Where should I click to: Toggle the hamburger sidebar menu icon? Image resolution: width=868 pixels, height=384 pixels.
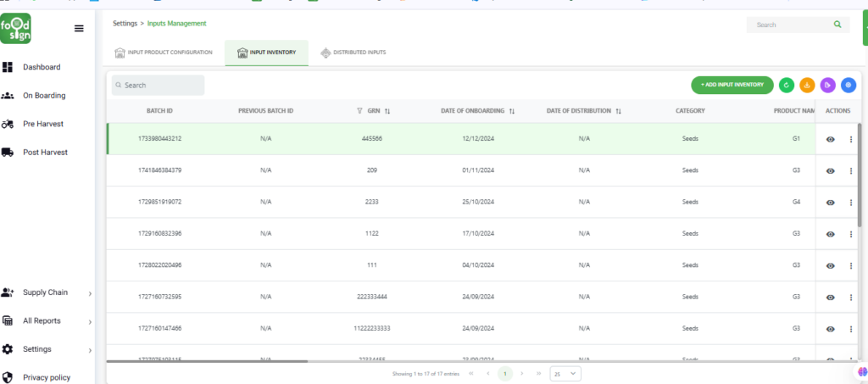click(79, 28)
